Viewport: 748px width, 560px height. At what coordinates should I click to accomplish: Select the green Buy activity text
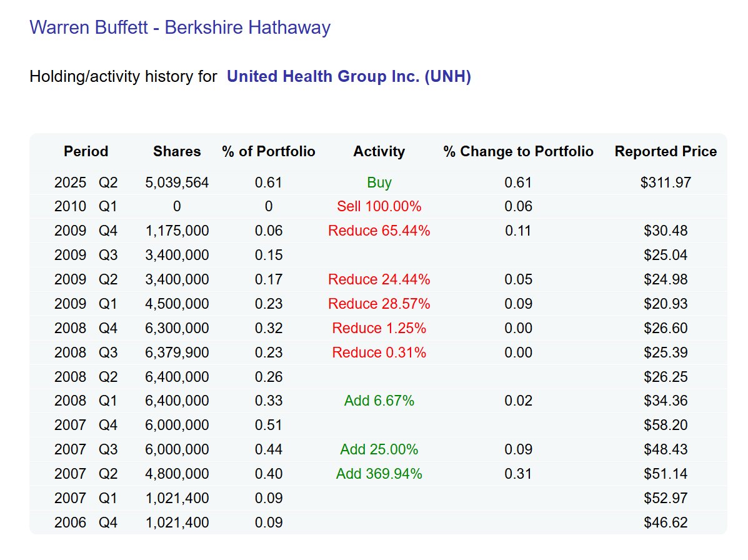click(x=379, y=182)
